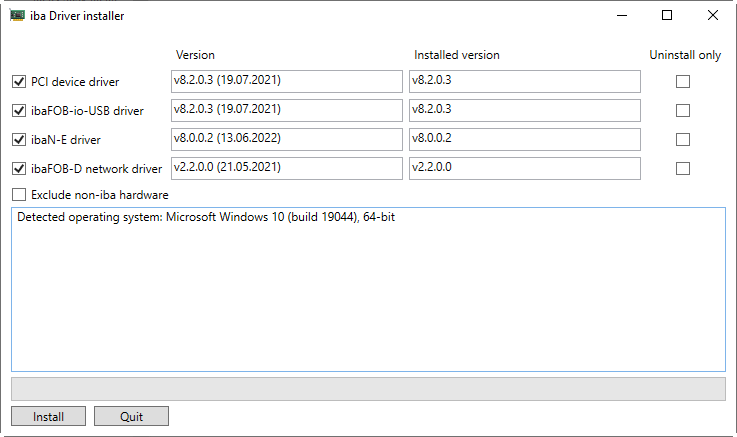Check Uninstall only for PCI device driver
Viewport: 737px width, 437px height.
tap(683, 82)
